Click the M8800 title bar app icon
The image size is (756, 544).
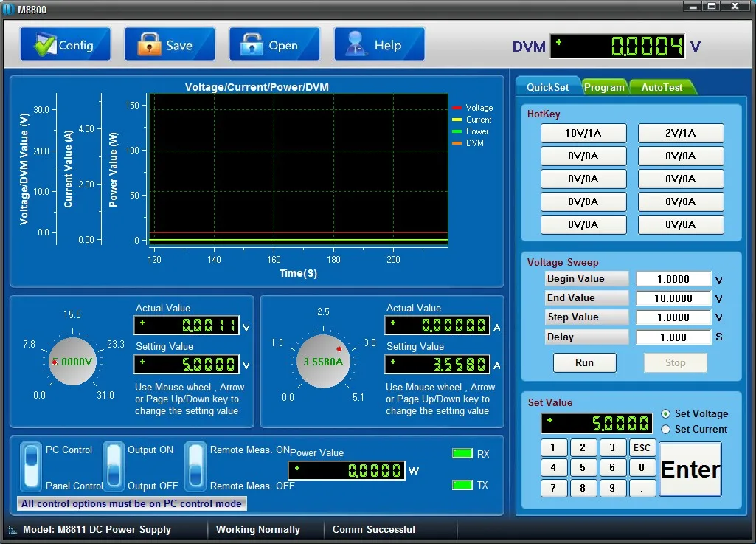click(9, 9)
